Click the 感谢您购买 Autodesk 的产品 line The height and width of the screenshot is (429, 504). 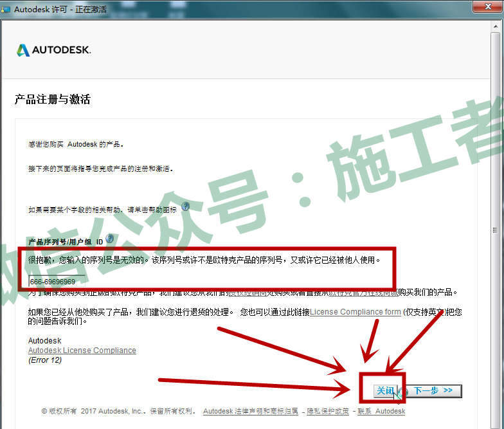point(76,144)
